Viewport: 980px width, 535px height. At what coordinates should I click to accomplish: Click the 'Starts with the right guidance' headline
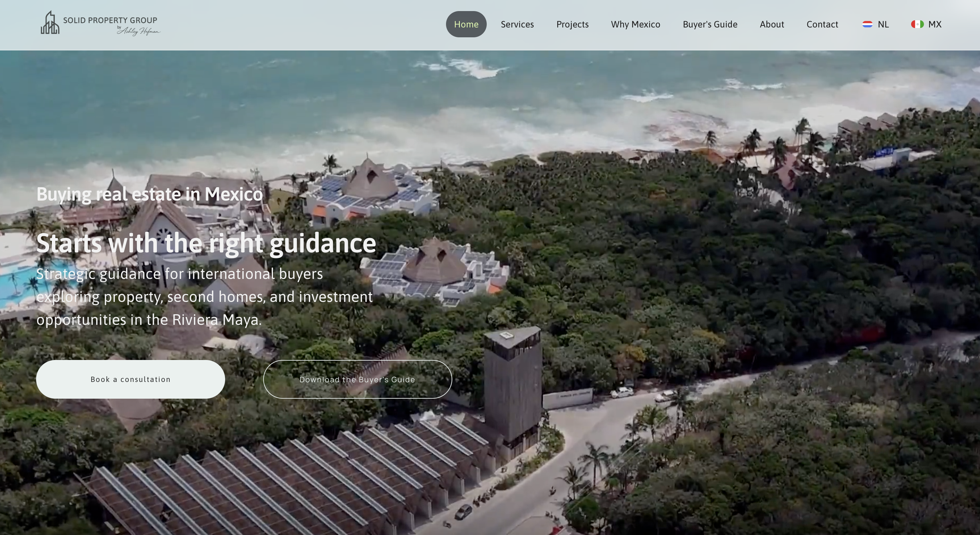pos(206,244)
